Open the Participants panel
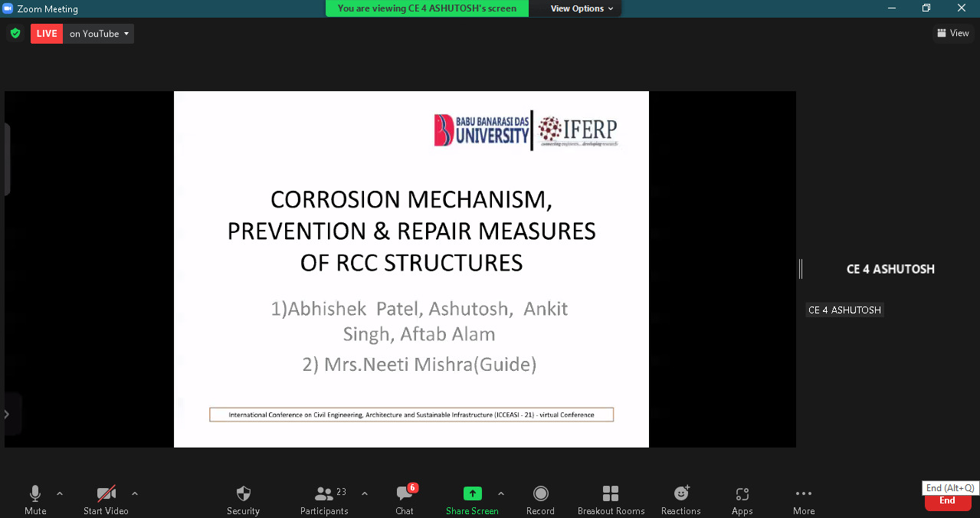This screenshot has height=518, width=980. tap(324, 500)
